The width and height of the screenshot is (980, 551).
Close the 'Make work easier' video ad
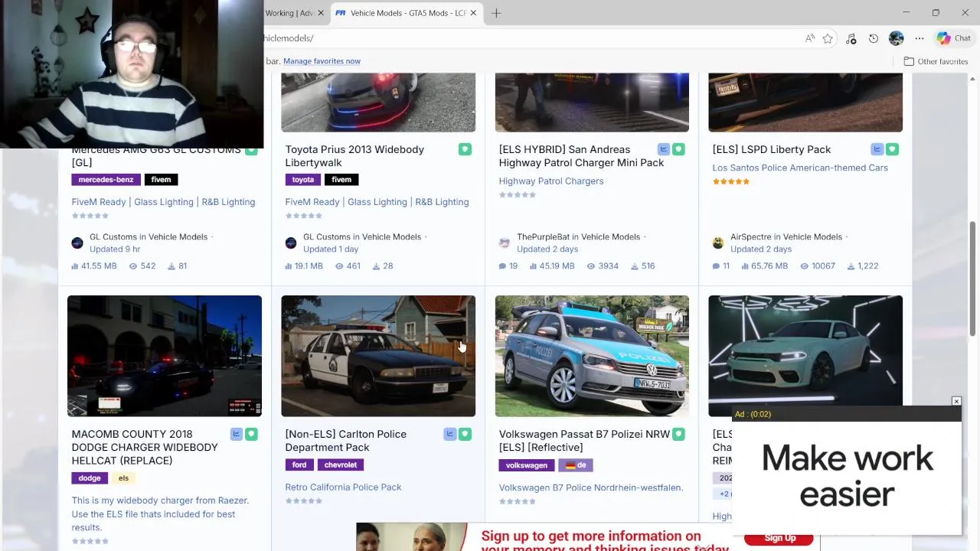pos(956,401)
